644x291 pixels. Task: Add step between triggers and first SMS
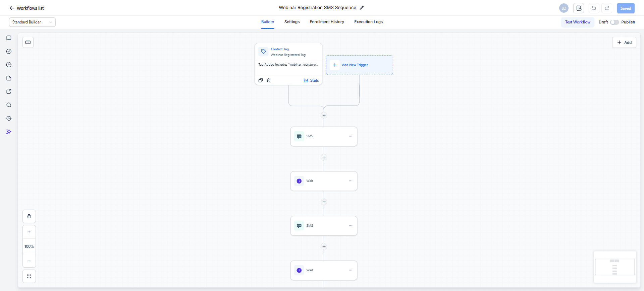coord(324,116)
